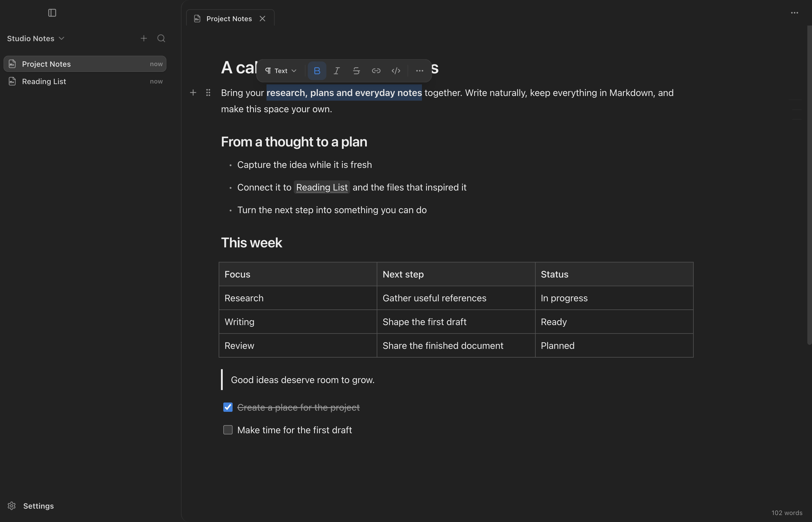Check 'Make time for the first draft'
812x522 pixels.
point(228,430)
